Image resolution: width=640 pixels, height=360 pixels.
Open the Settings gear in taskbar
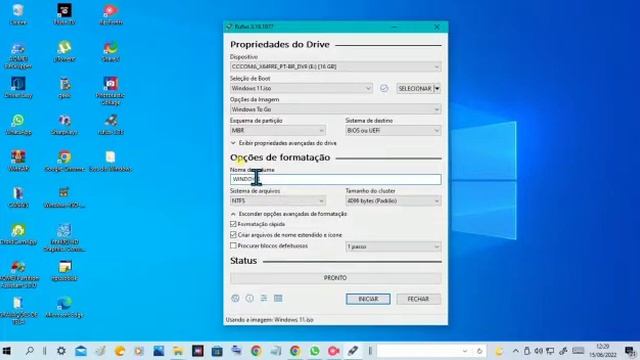[x=61, y=351]
